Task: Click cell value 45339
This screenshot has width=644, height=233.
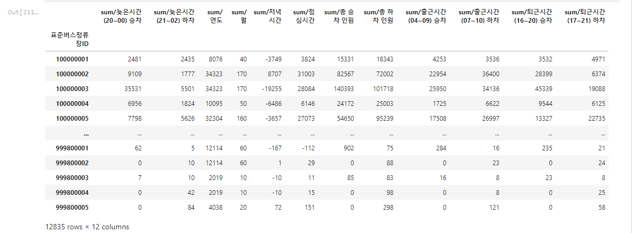Action: click(544, 88)
